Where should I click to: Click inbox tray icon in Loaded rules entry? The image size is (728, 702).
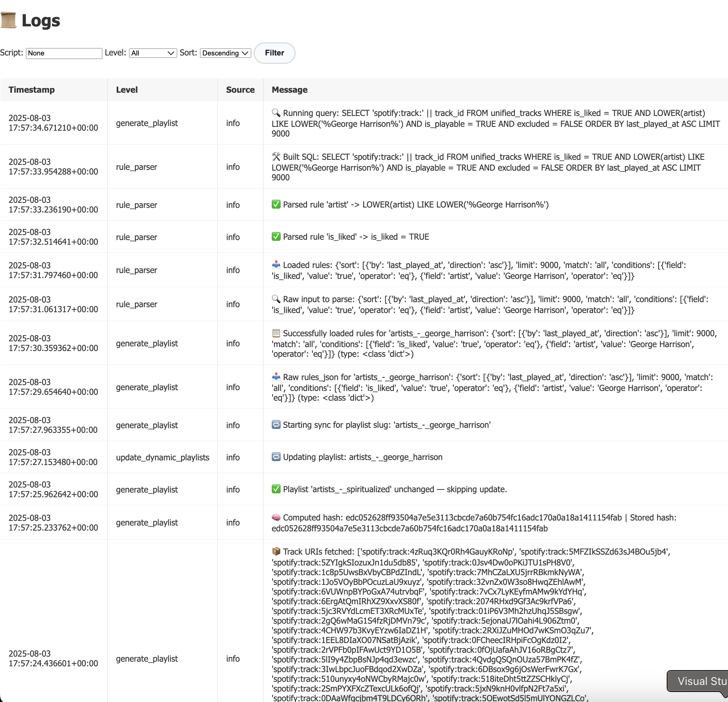[276, 265]
